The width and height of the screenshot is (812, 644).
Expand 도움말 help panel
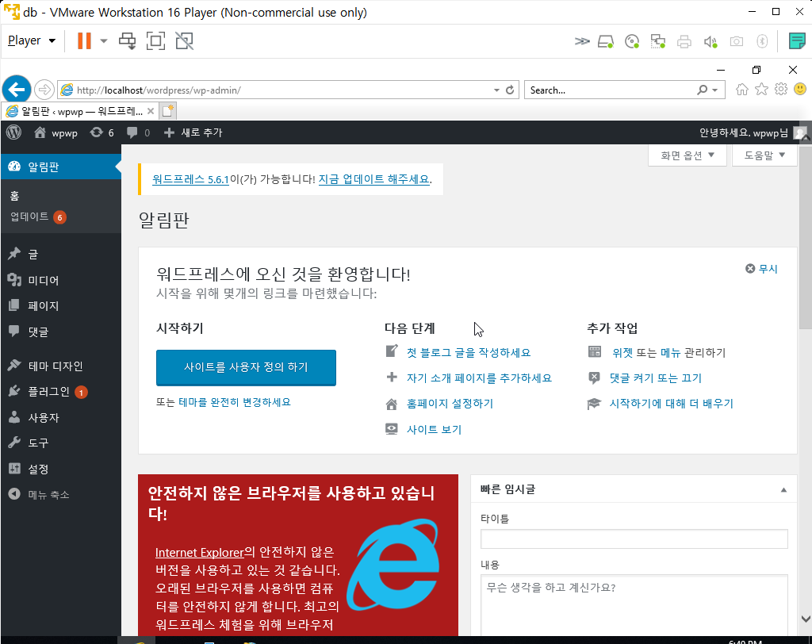764,155
